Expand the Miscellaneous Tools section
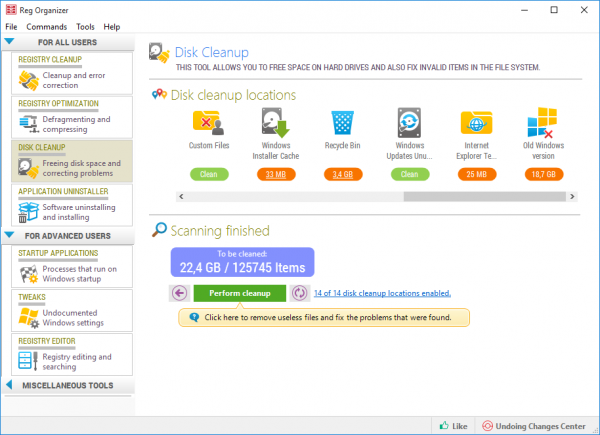This screenshot has height=435, width=600. pos(9,385)
